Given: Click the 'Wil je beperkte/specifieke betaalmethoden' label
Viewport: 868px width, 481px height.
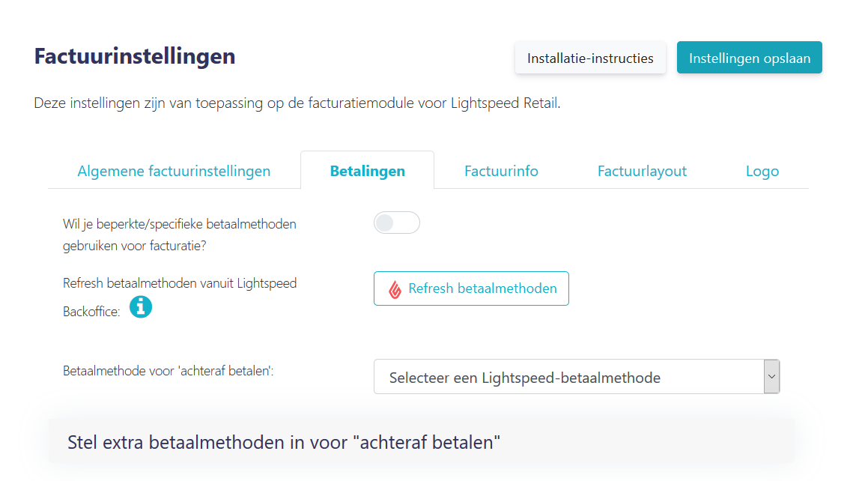Looking at the screenshot, I should [x=179, y=235].
